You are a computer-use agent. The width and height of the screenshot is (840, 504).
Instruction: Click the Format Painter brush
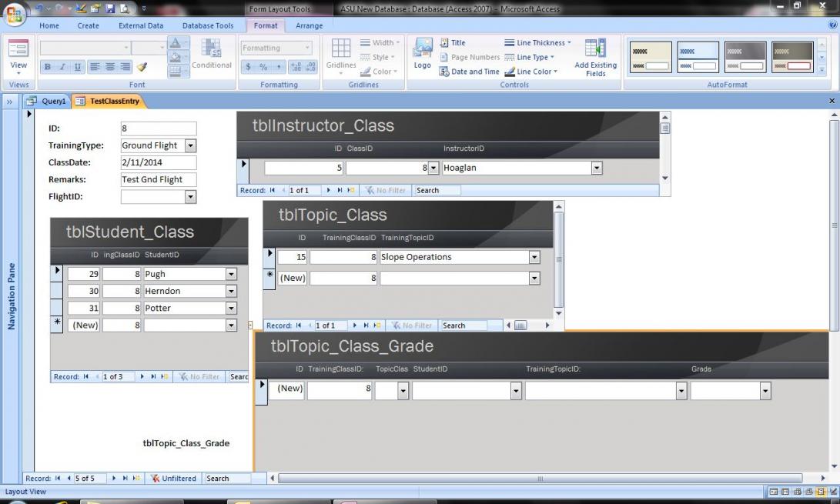[x=142, y=67]
